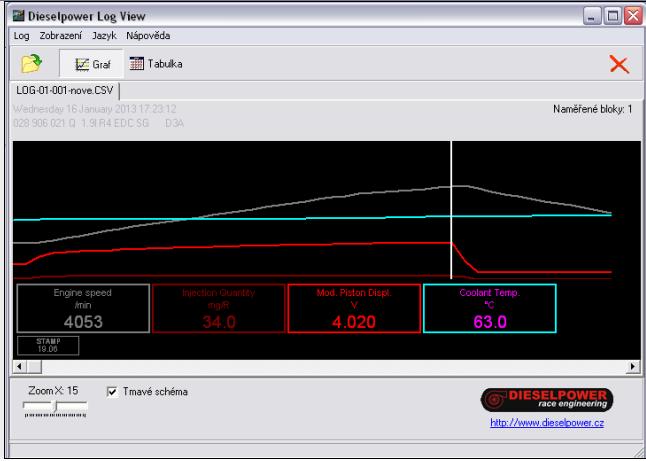Click the 028 906 021 Q ECU info text
Image resolution: width=646 pixels, height=461 pixels.
[x=98, y=123]
